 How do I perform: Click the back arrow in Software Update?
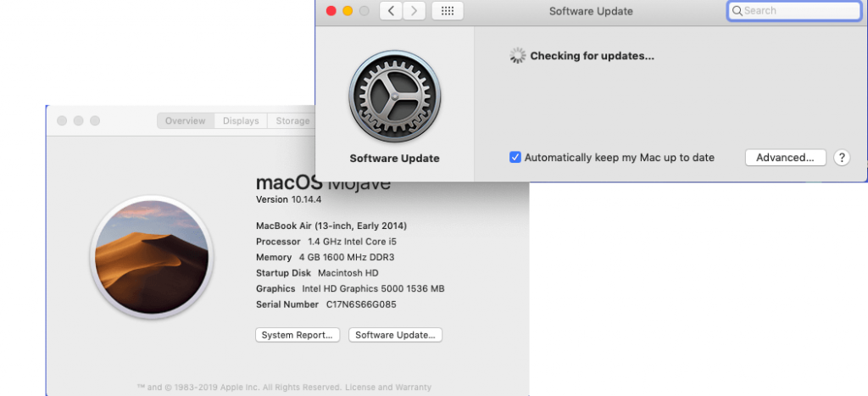point(391,10)
